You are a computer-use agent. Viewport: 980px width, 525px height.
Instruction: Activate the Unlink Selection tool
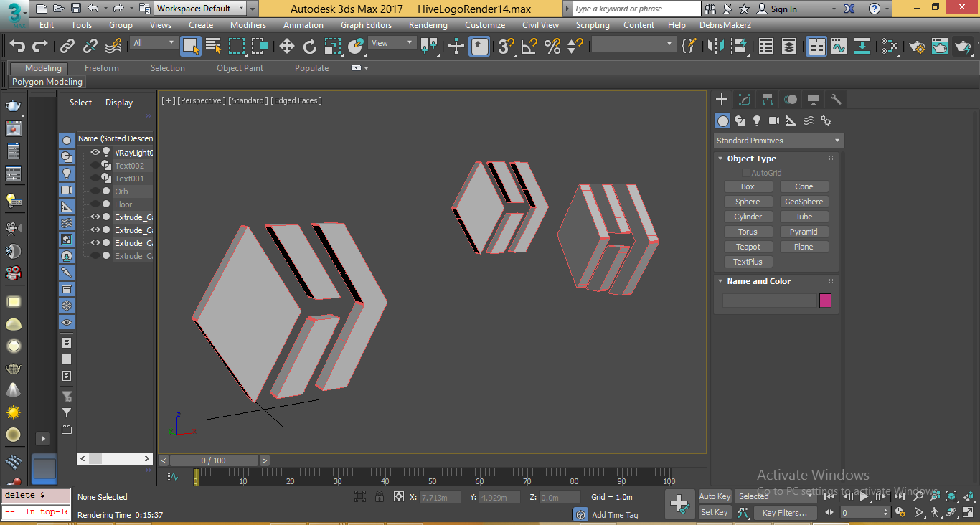[x=90, y=47]
